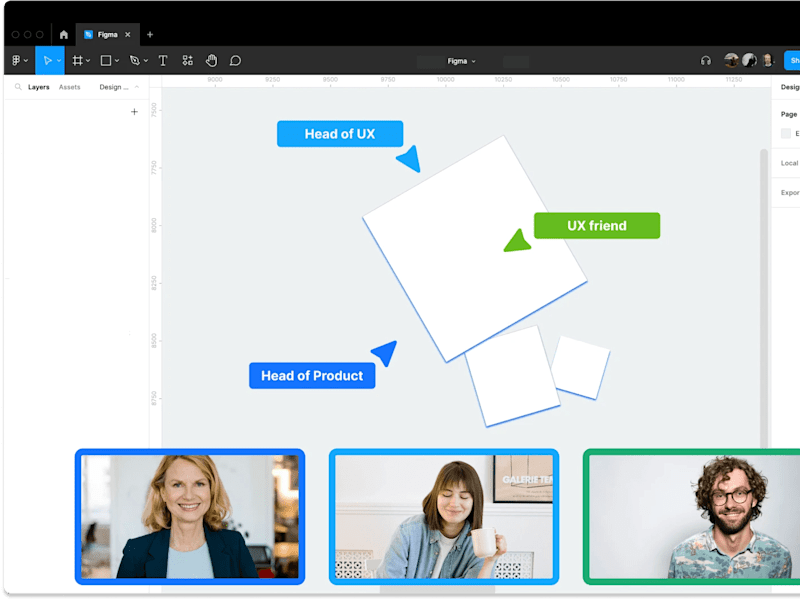Click the Home icon tab
The width and height of the screenshot is (800, 600).
64,35
